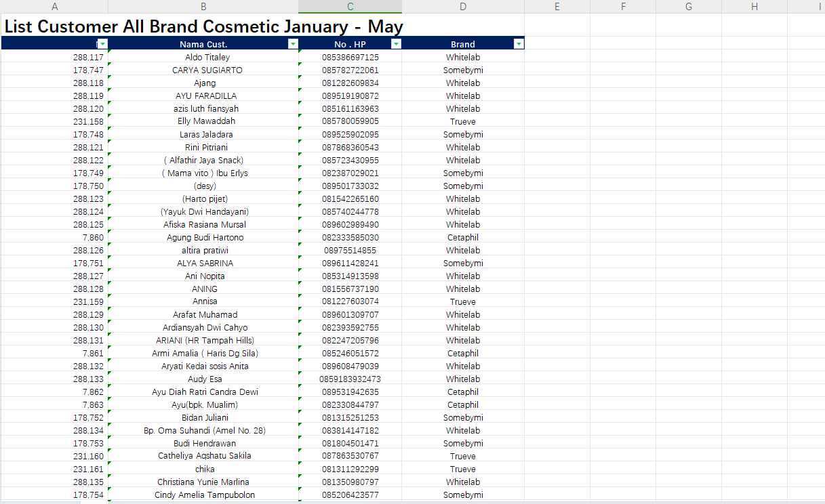Select cell (Harto pijet)

click(203, 199)
